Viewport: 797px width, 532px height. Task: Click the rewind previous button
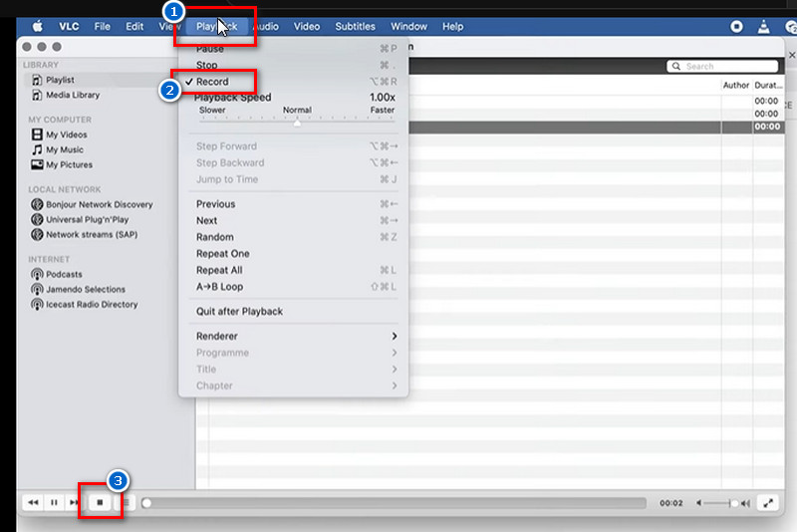[x=33, y=502]
